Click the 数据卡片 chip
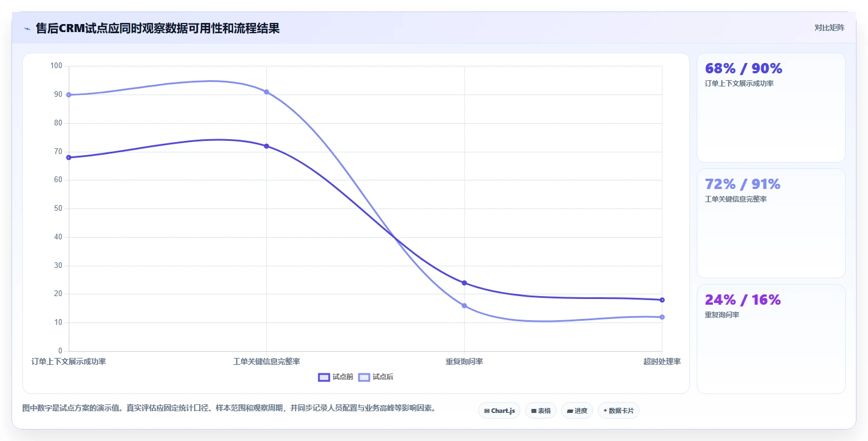This screenshot has height=441, width=868. [618, 411]
